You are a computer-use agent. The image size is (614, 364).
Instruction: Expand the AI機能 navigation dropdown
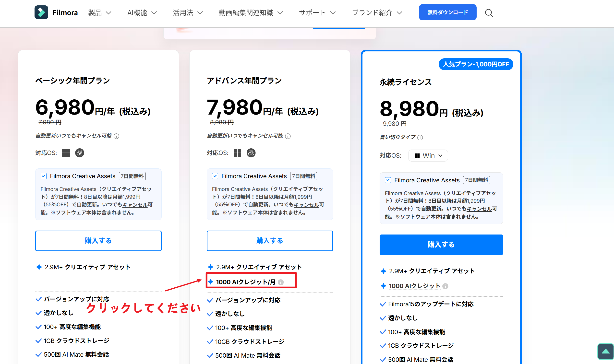coord(142,12)
